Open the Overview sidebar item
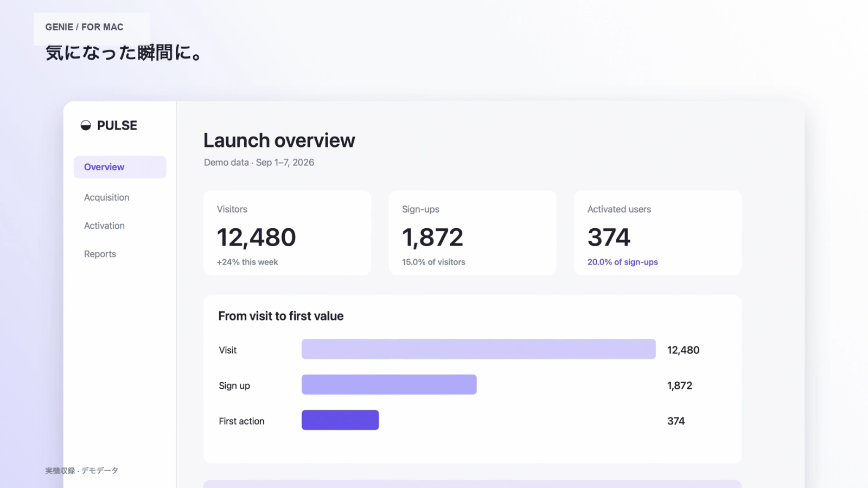Image resolution: width=868 pixels, height=488 pixels. coord(120,167)
